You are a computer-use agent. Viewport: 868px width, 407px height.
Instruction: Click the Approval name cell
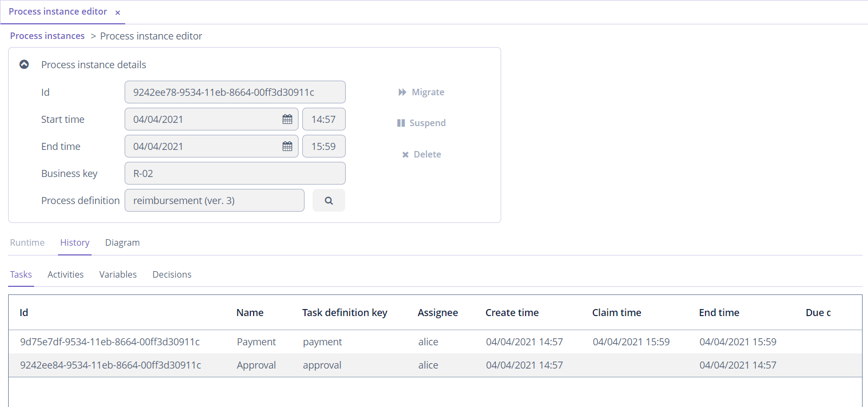coord(256,365)
